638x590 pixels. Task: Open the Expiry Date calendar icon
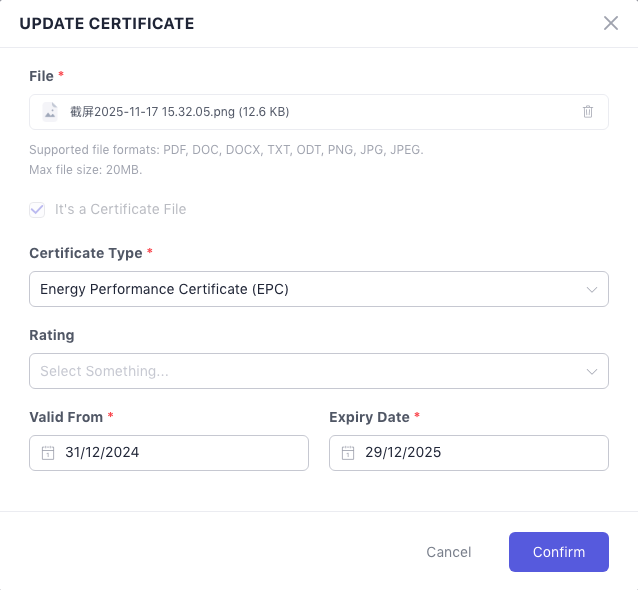(x=348, y=453)
